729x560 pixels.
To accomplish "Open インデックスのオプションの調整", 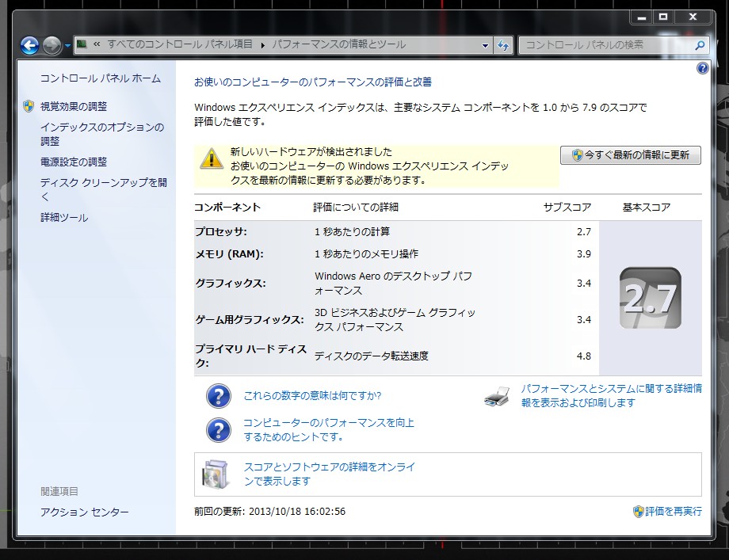I will pyautogui.click(x=102, y=134).
